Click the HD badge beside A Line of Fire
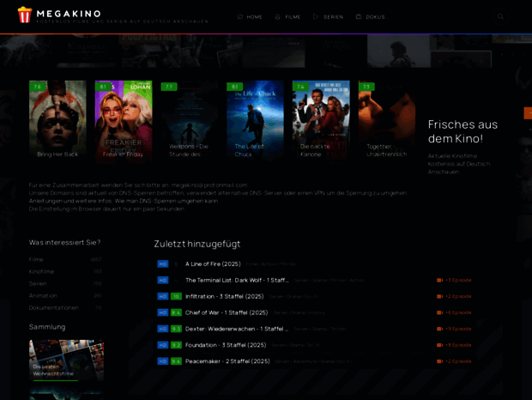The image size is (532, 400). tap(163, 264)
